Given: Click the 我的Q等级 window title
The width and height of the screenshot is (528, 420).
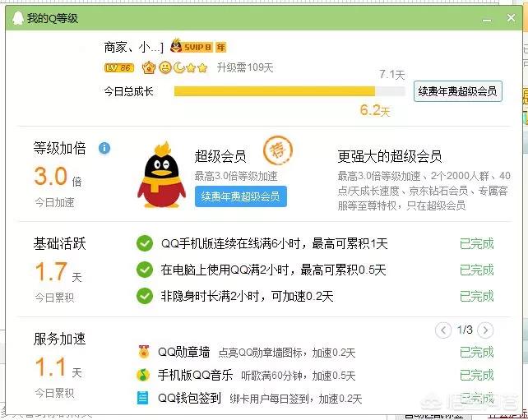Looking at the screenshot, I should [x=53, y=18].
